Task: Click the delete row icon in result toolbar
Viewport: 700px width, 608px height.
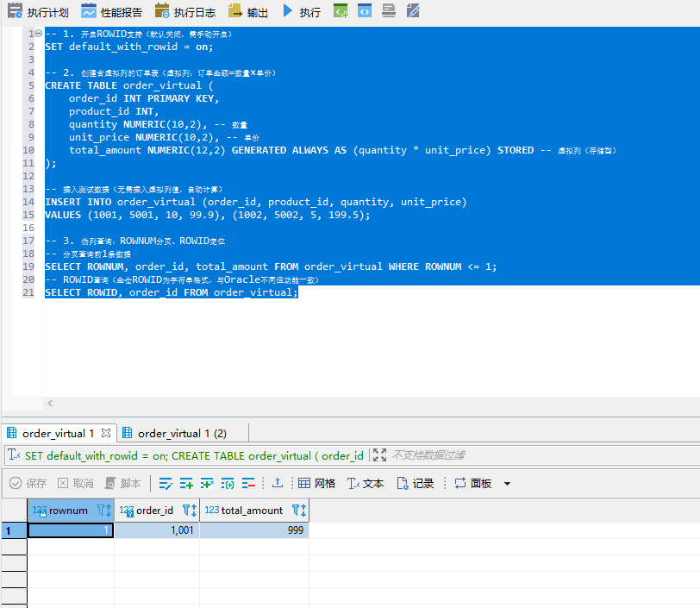Action: click(249, 484)
